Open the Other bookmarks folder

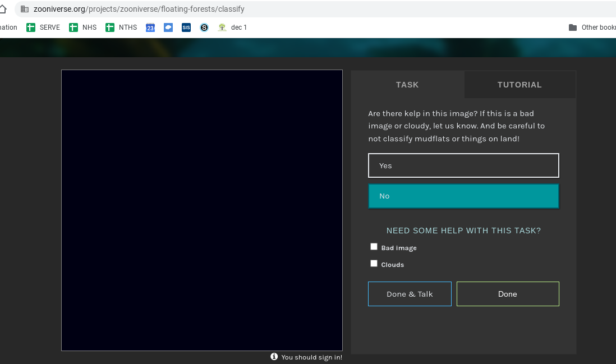[x=592, y=27]
